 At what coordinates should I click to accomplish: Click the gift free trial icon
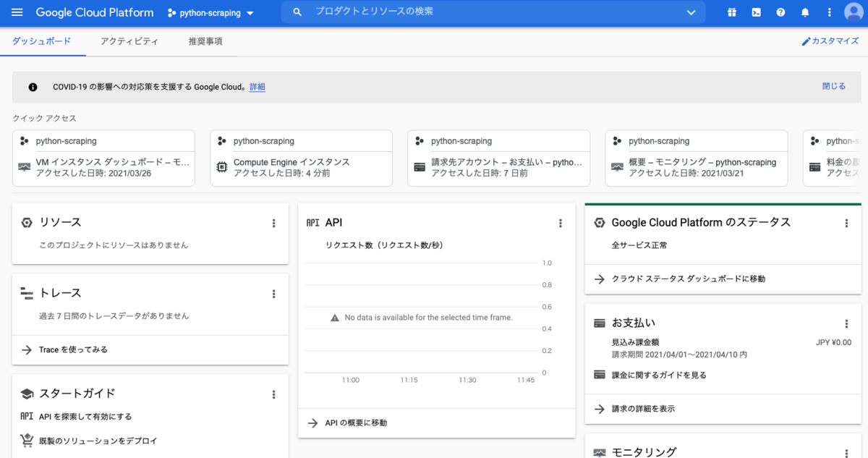(x=732, y=12)
